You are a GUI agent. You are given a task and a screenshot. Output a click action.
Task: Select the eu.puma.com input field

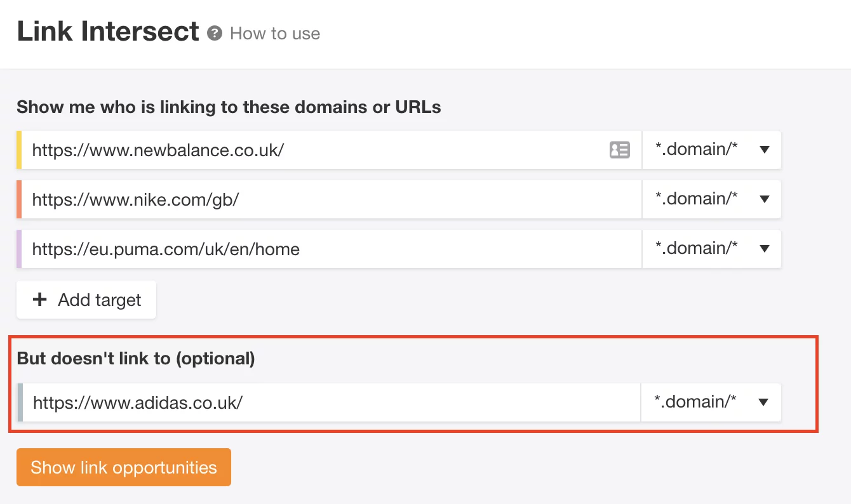(x=318, y=249)
